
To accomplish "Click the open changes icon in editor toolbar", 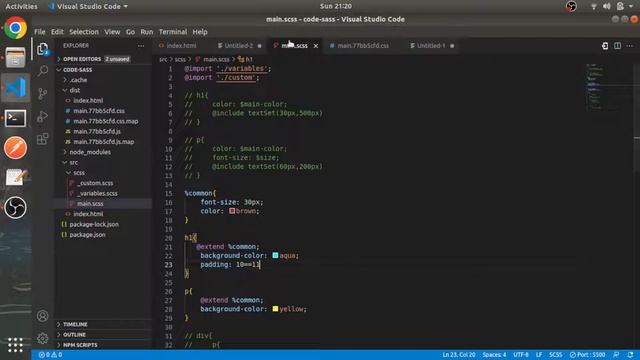I will point(605,46).
